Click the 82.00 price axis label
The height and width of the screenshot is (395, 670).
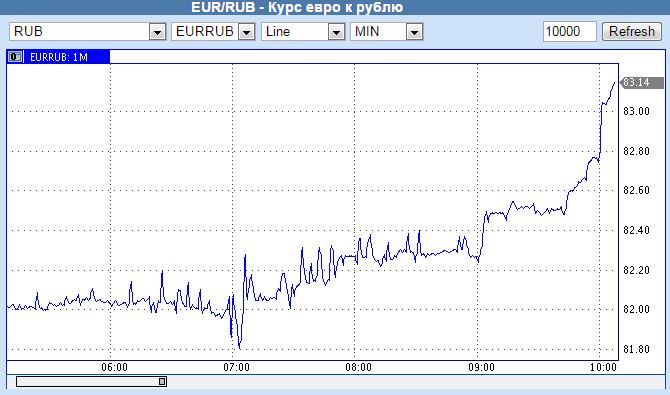coord(636,310)
